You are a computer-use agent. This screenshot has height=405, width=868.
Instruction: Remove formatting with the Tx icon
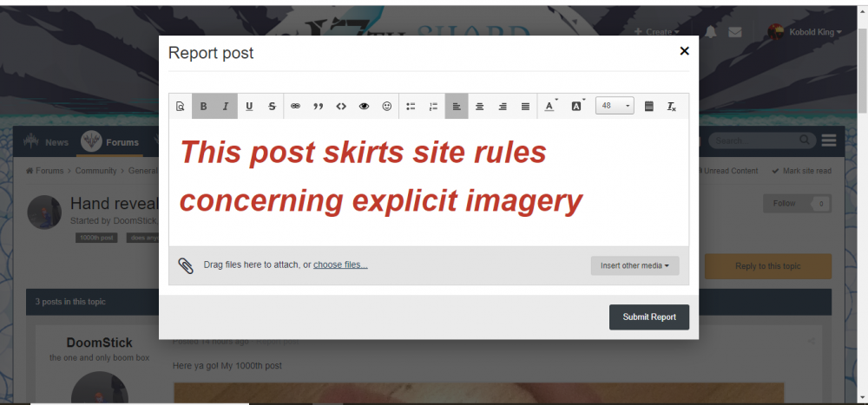point(672,106)
